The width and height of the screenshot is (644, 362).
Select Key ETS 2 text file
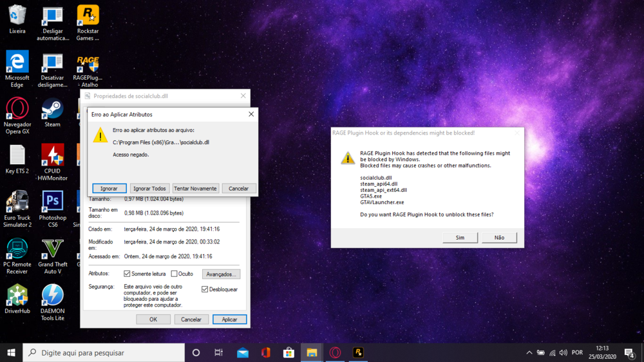click(x=17, y=160)
